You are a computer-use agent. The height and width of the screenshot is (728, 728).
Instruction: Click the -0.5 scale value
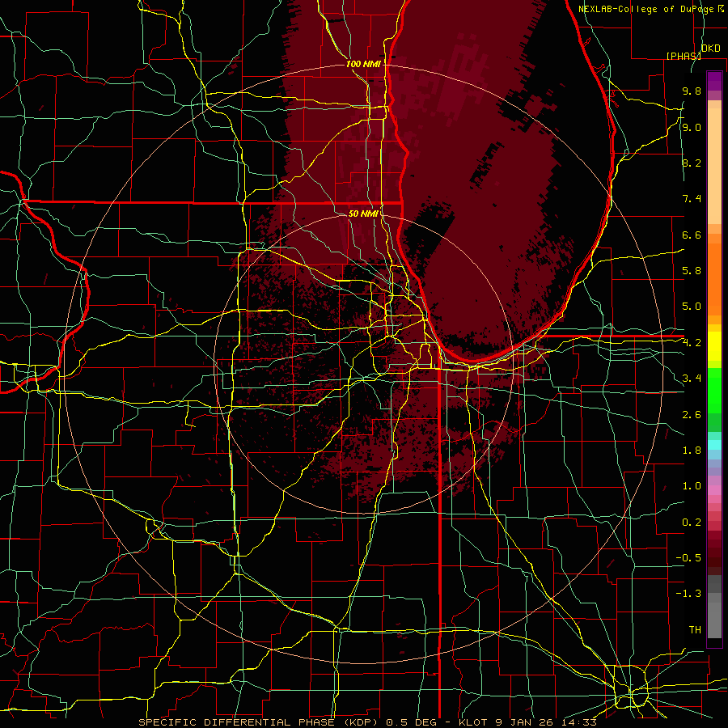click(688, 558)
